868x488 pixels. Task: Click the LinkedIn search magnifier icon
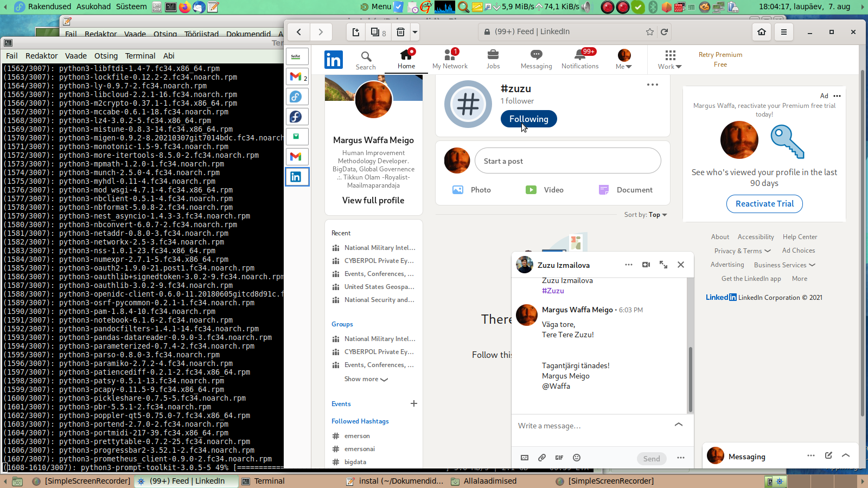pos(366,56)
